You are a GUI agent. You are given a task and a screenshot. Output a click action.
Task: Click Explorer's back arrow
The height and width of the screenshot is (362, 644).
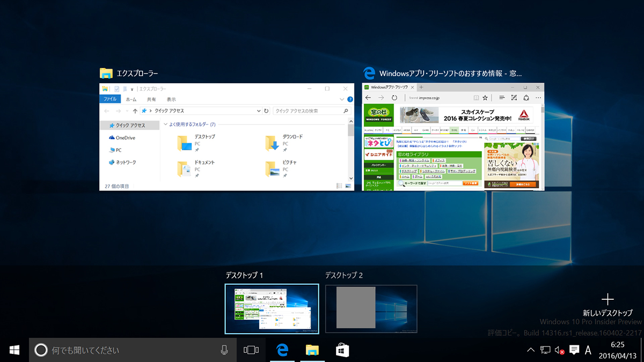tap(107, 111)
